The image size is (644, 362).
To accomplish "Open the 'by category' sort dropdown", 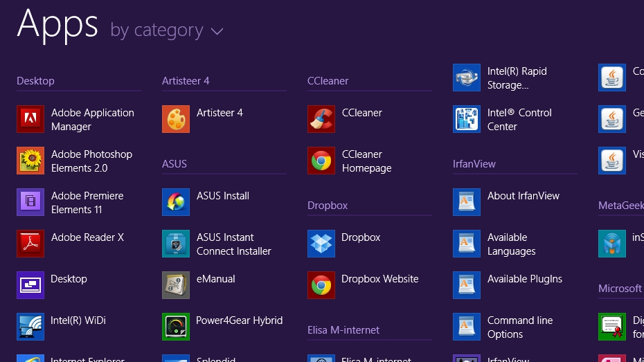I will point(167,30).
